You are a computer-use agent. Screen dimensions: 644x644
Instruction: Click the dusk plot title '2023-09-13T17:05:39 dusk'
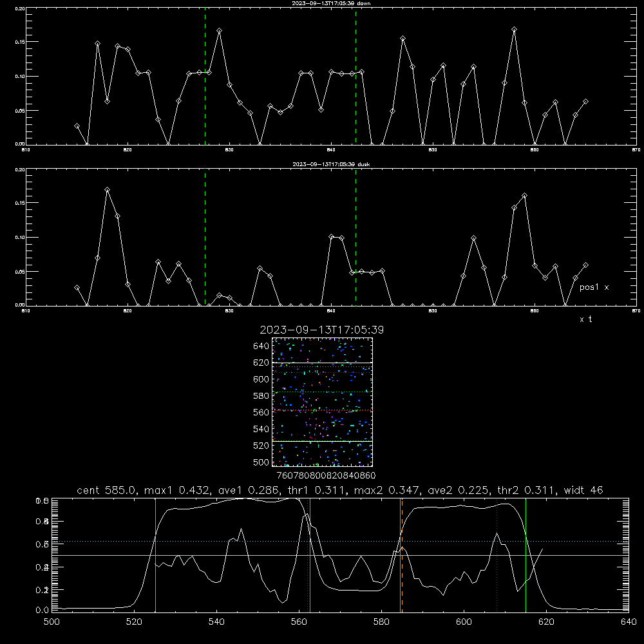click(x=331, y=164)
